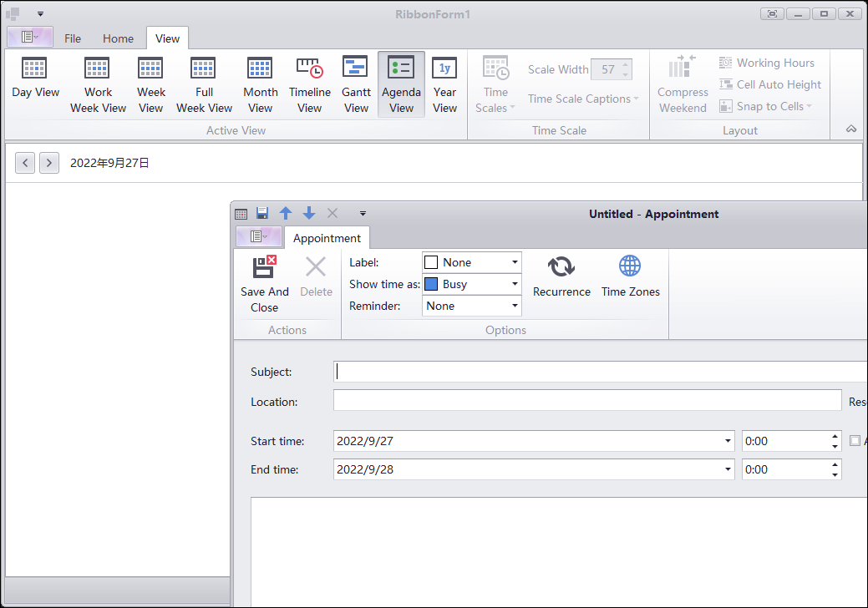Screen dimensions: 868x608
Task: Click the Subject text field
Action: click(601, 371)
